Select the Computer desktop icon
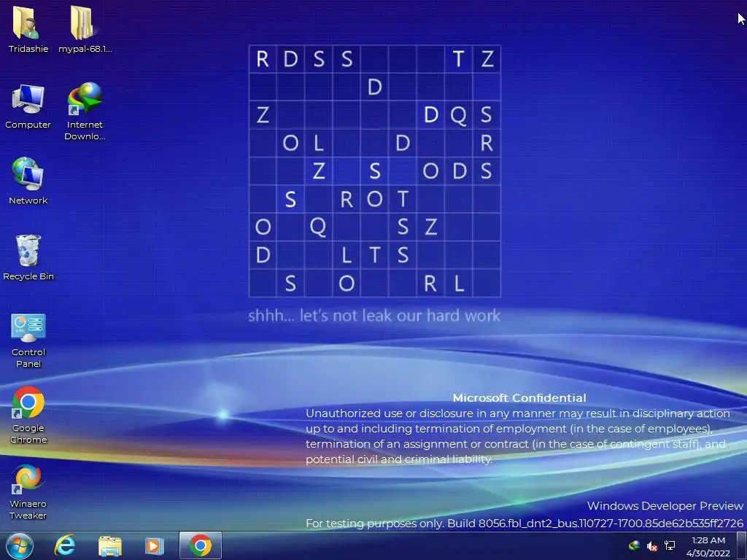This screenshot has width=747, height=560. tap(28, 106)
